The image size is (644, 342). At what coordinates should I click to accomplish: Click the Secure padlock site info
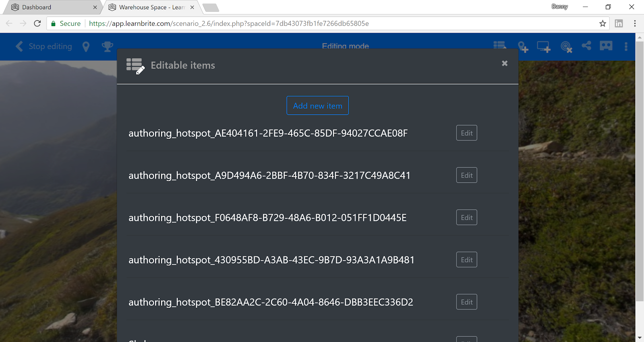pos(66,23)
